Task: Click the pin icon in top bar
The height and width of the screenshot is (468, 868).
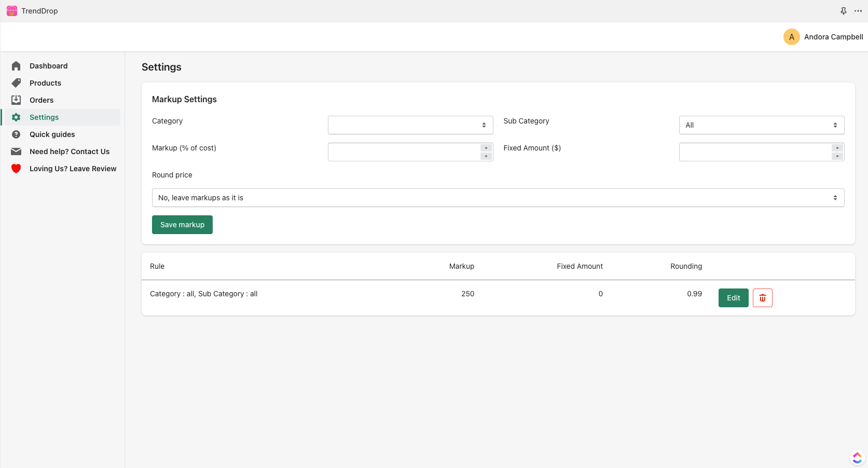Action: coord(844,11)
